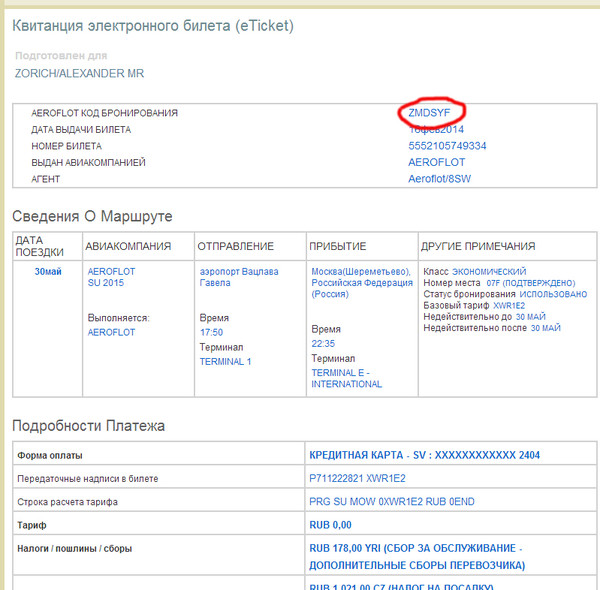Screen dimensions: 600x590
Task: Click the column header ОТПРАВЛЕНИЕ
Action: [235, 246]
